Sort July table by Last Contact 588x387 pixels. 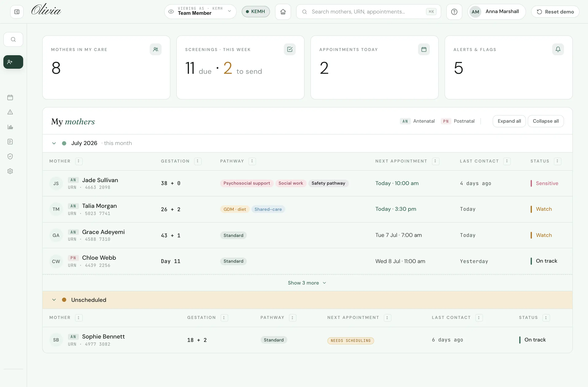[x=507, y=161]
